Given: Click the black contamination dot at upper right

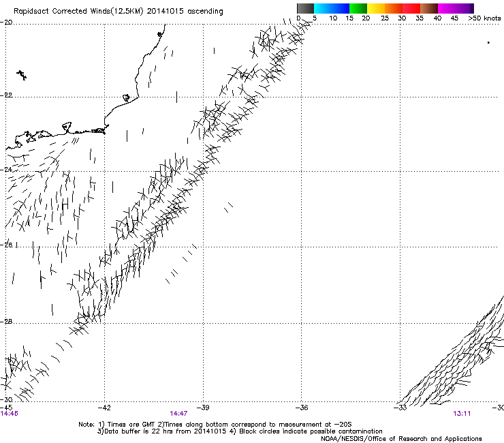Looking at the screenshot, I should 488,42.
